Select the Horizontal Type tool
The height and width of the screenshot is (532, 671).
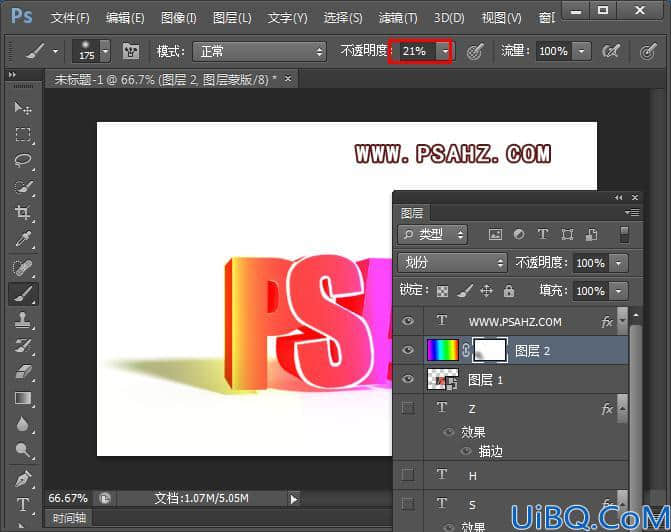point(23,505)
